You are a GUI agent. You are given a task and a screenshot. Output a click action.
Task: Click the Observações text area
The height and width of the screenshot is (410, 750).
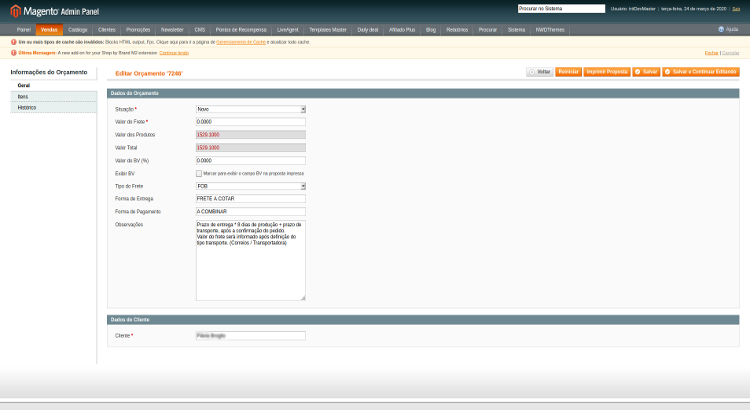click(251, 260)
